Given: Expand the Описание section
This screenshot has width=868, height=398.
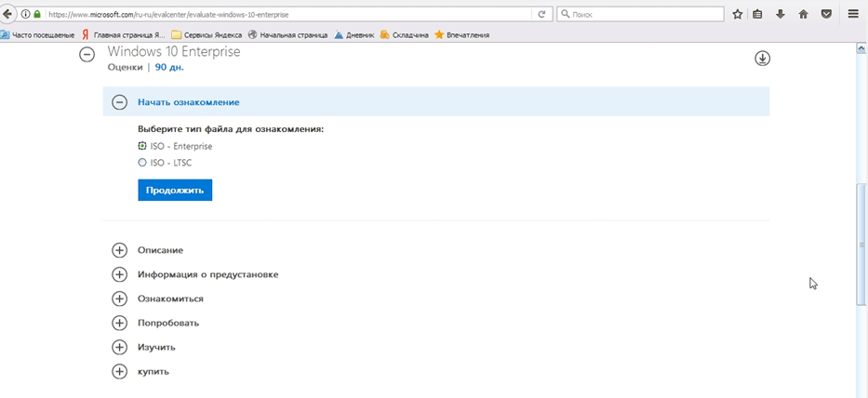Looking at the screenshot, I should pos(119,250).
